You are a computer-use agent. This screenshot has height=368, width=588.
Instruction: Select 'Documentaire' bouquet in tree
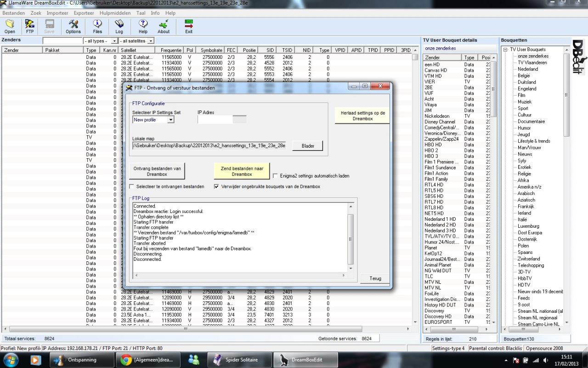[531, 121]
